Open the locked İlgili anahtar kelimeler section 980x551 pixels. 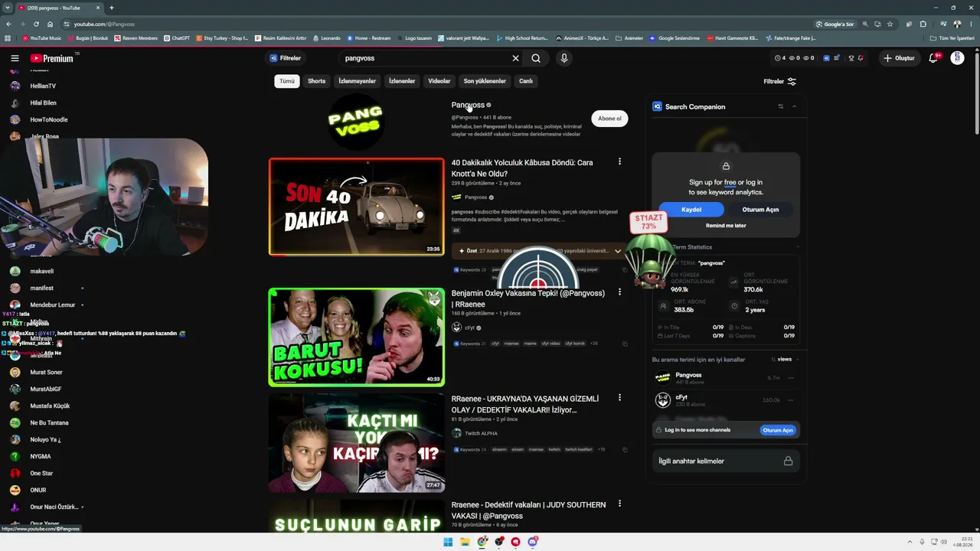pos(726,461)
